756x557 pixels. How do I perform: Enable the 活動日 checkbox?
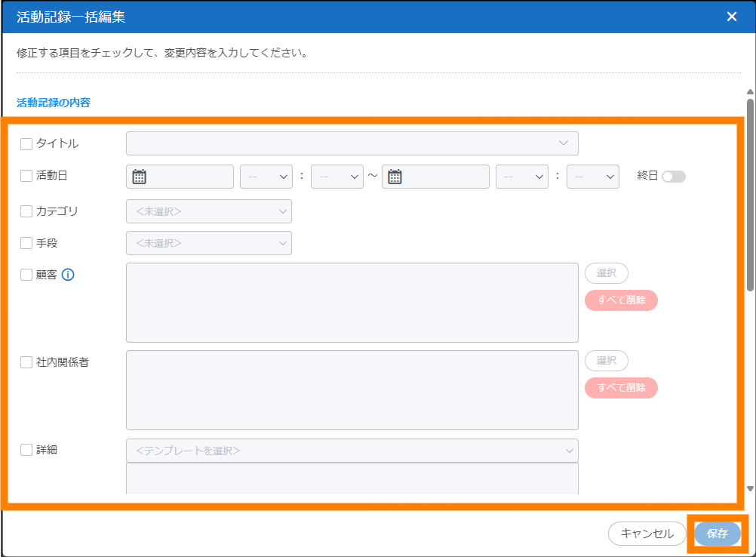pyautogui.click(x=26, y=176)
